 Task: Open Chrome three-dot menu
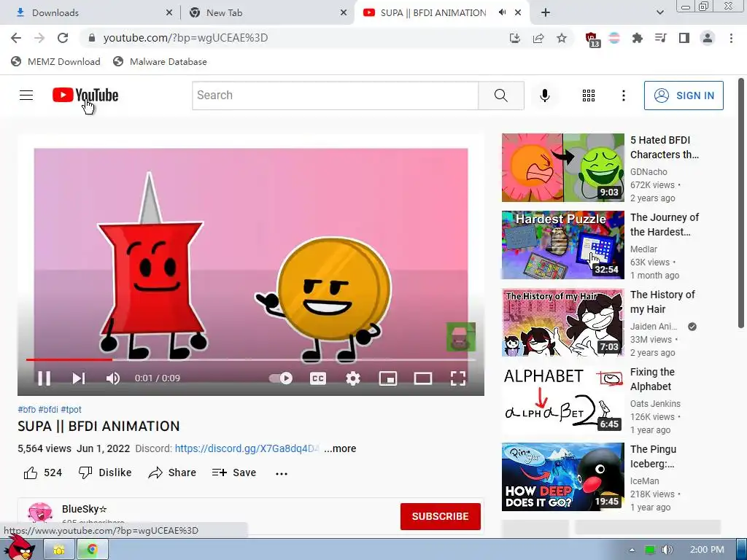click(x=731, y=38)
